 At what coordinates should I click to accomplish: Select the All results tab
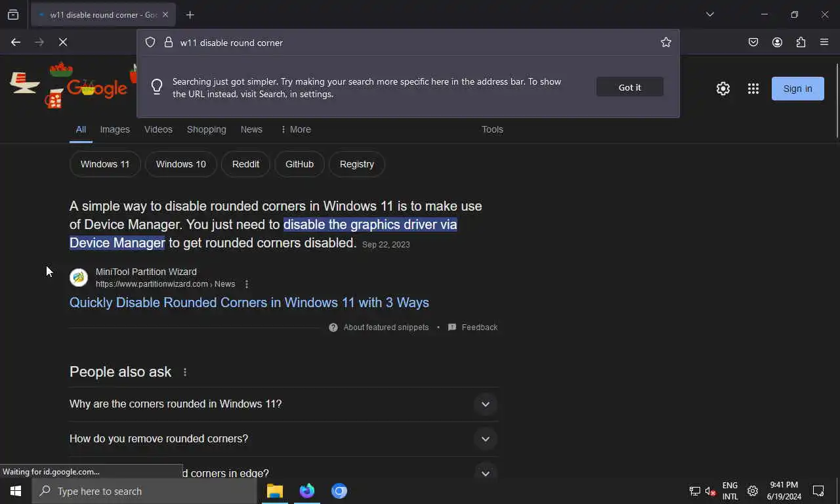pos(81,129)
